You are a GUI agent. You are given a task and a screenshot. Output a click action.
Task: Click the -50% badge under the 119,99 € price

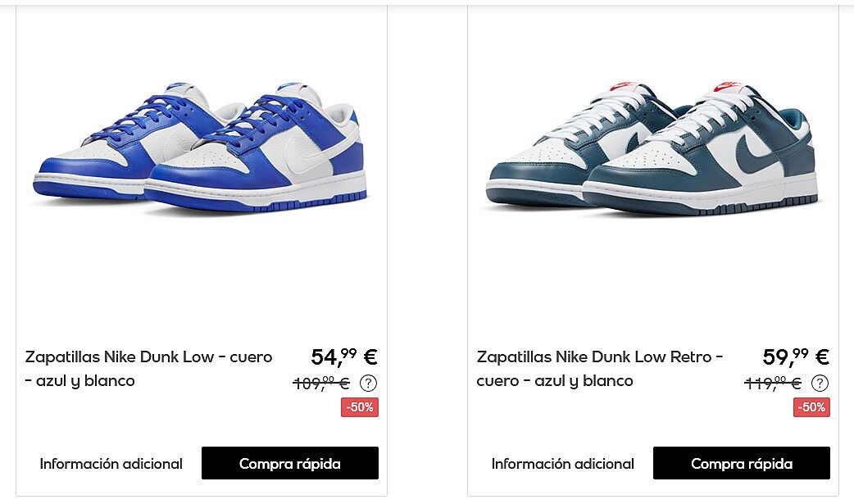click(811, 407)
